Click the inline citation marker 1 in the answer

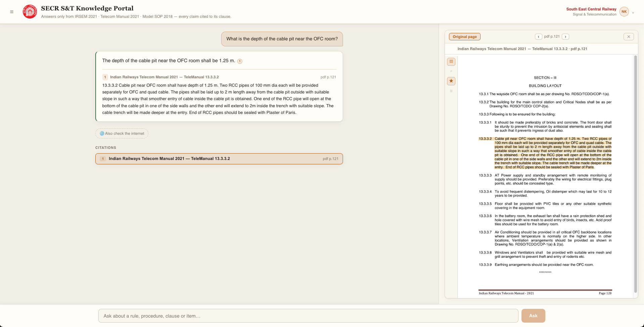(240, 61)
